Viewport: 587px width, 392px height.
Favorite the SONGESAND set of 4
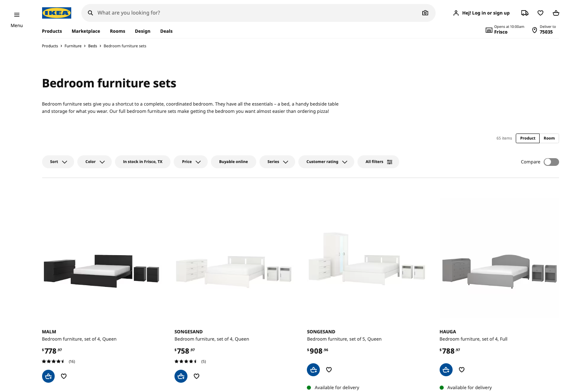pyautogui.click(x=196, y=376)
